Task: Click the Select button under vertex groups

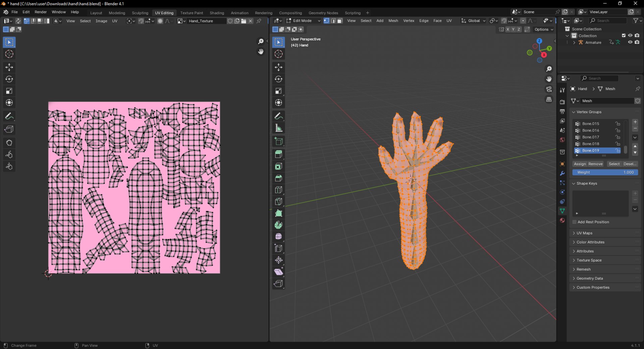Action: click(x=614, y=164)
